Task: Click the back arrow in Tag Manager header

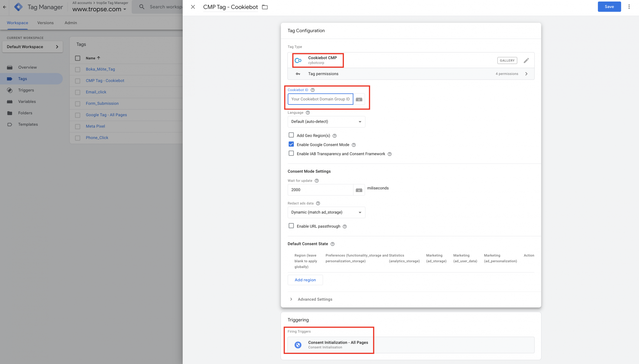Action: [4, 7]
